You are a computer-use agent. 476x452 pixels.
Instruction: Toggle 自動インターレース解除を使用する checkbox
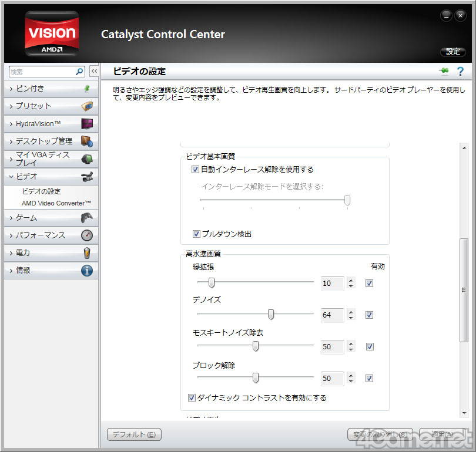[x=195, y=169]
